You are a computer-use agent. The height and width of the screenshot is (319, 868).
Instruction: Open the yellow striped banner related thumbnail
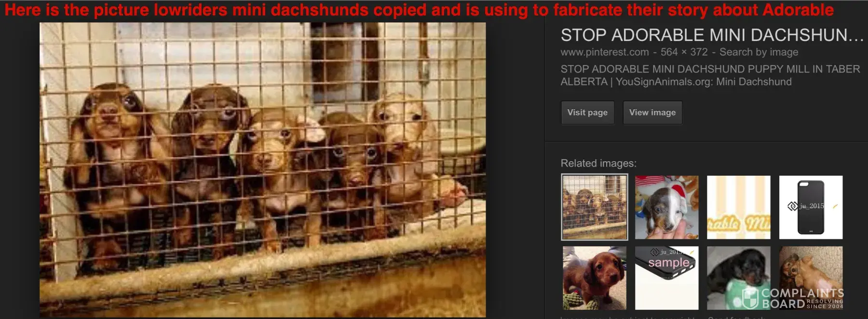[x=739, y=208]
